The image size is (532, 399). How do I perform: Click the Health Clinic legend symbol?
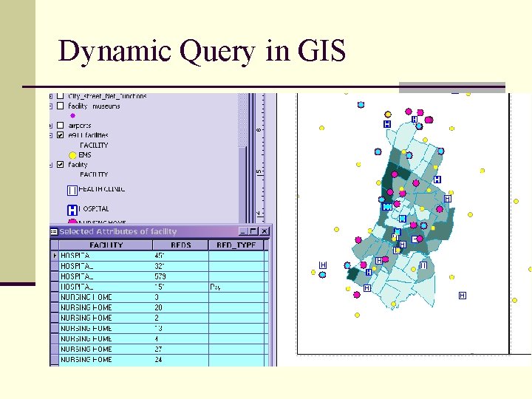[72, 191]
